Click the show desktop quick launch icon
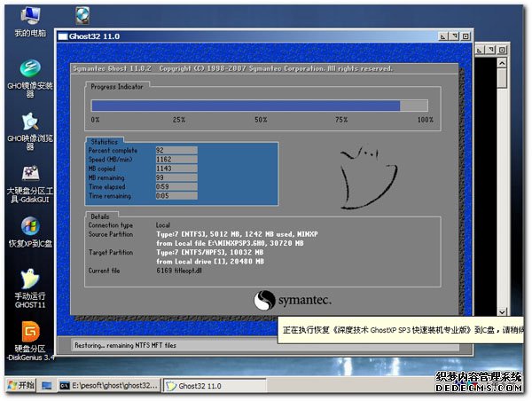Viewport: 532px width, 401px height. point(47,386)
